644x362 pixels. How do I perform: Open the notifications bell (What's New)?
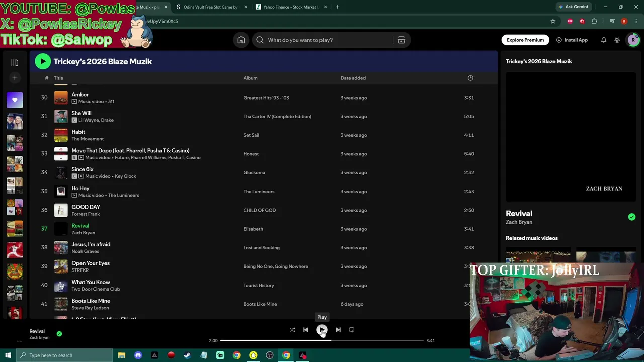coord(603,40)
